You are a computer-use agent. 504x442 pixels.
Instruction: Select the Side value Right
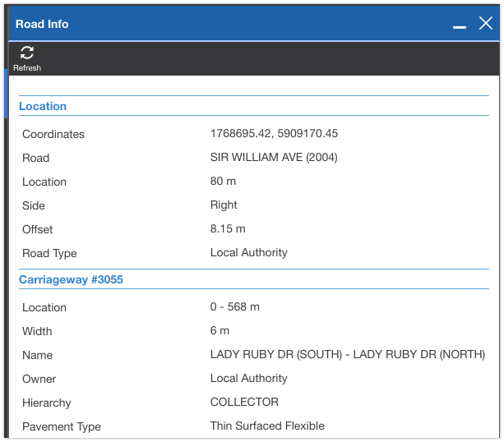[224, 205]
